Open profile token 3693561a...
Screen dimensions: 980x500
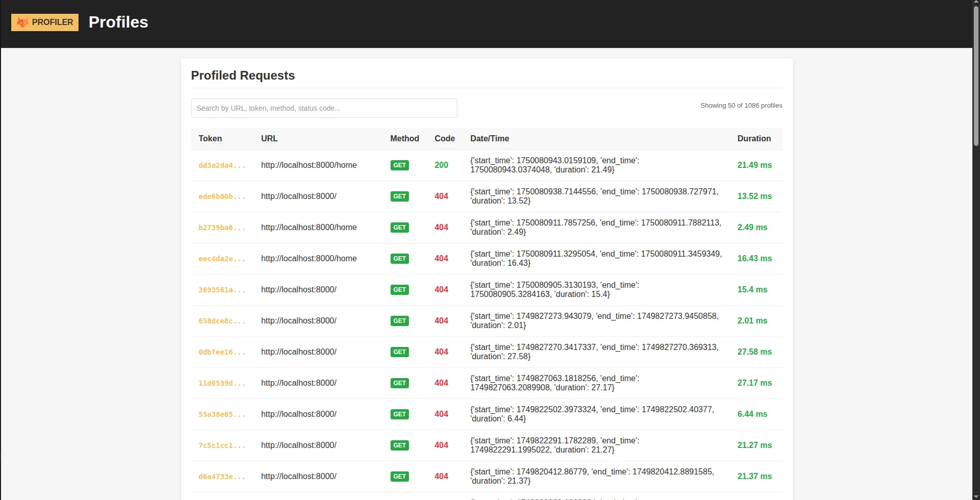tap(222, 290)
